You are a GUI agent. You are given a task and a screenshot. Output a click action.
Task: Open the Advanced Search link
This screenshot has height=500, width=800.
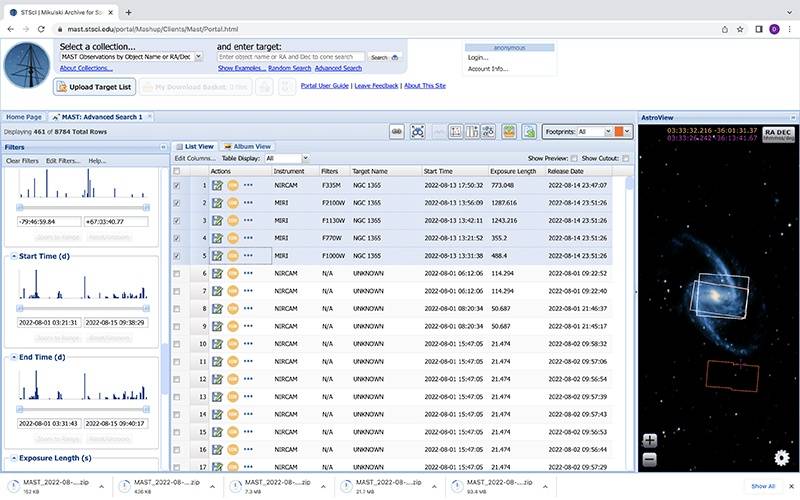point(338,68)
